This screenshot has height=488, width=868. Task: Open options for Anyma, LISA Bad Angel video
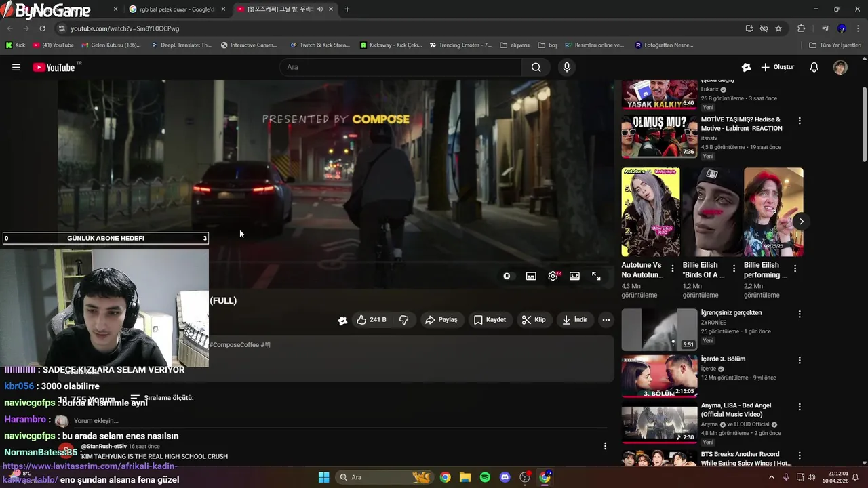click(x=800, y=407)
